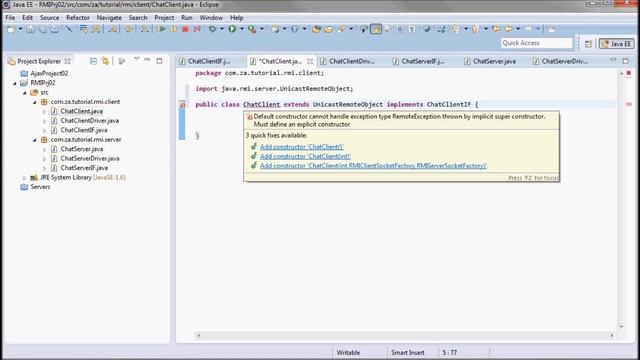
Task: Minimize the editor area
Action: coord(613,60)
